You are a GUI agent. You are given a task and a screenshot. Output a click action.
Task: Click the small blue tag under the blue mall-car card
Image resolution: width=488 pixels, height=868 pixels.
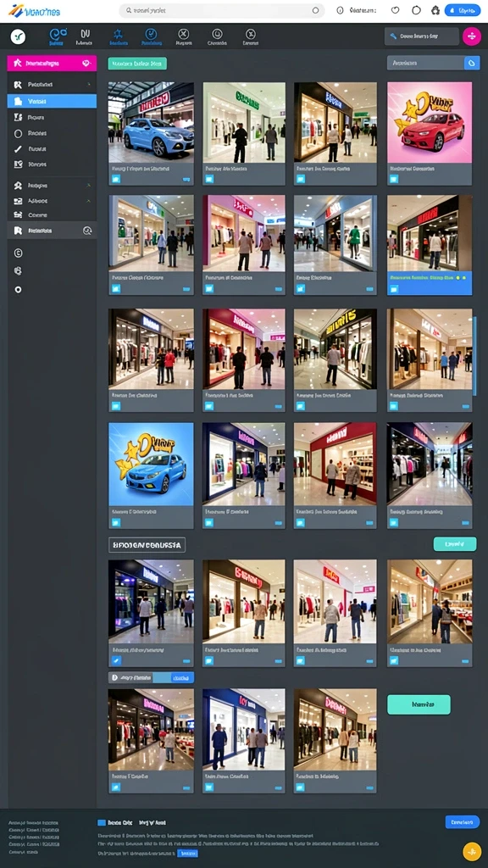(x=186, y=180)
